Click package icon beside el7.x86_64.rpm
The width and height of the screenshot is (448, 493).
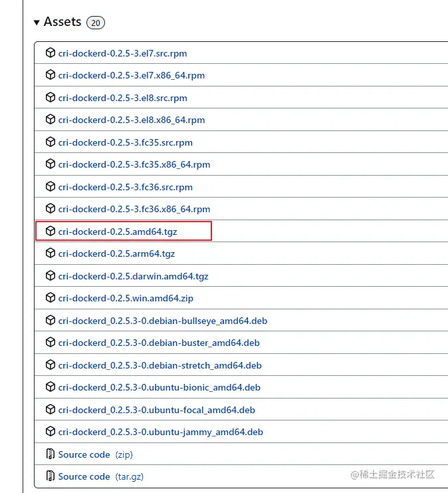click(x=51, y=75)
